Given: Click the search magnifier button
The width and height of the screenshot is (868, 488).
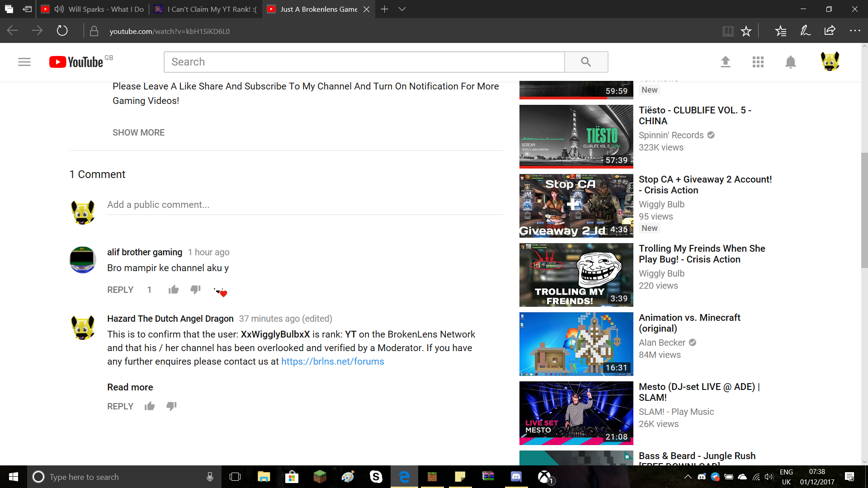Looking at the screenshot, I should [x=586, y=62].
